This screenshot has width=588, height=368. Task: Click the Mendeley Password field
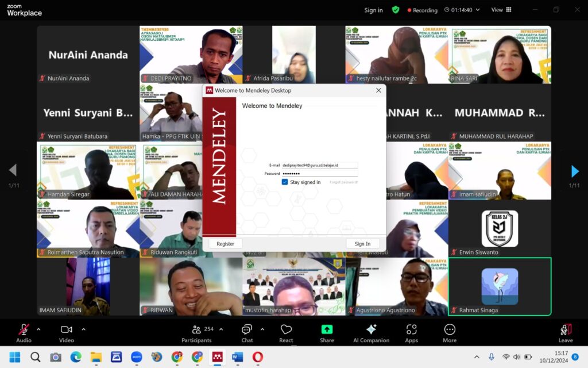[x=320, y=174]
